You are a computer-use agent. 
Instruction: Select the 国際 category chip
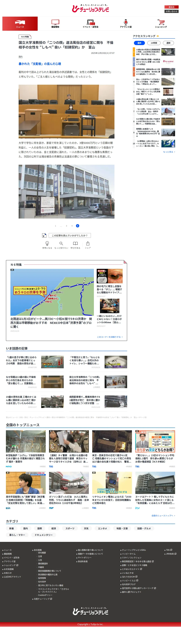[39, 528]
